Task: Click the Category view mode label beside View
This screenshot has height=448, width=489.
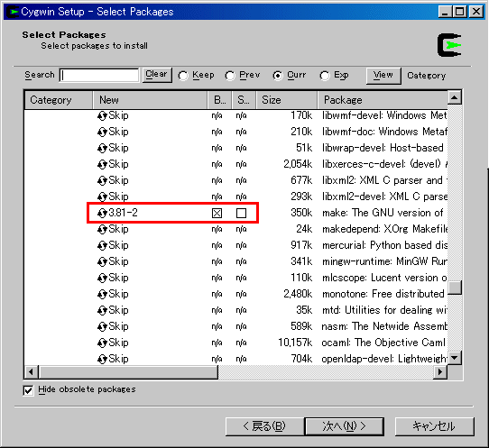Action: (427, 76)
